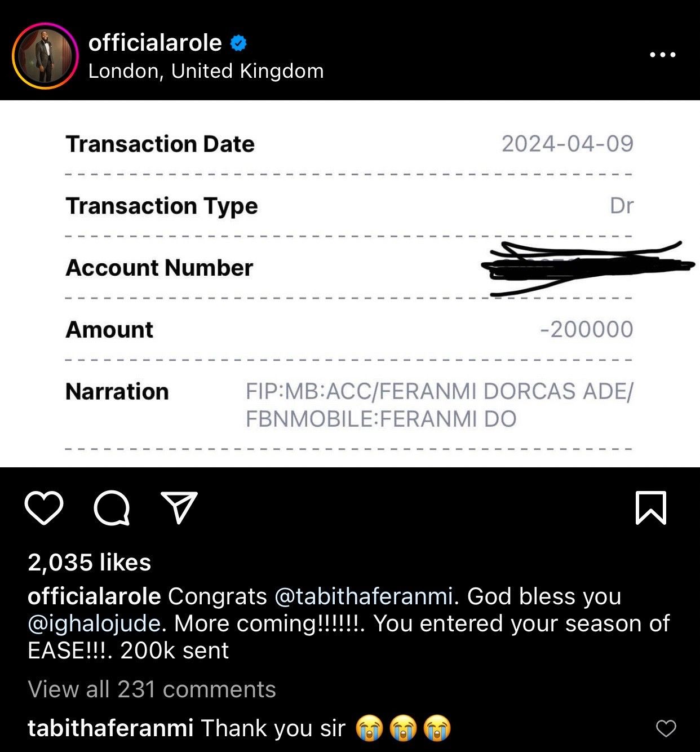This screenshot has width=700, height=752.
Task: Open the officialarole username in the post header
Action: click(x=155, y=43)
